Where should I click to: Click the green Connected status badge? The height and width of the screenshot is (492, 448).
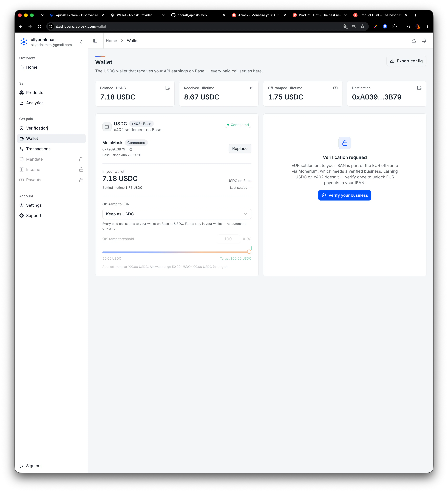[x=238, y=125]
